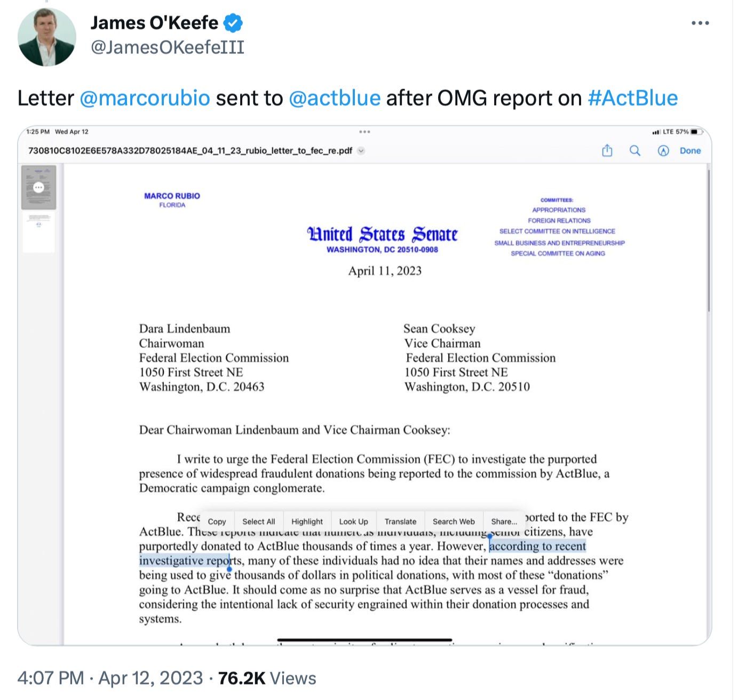Screen dimensions: 746x700
Task: Tap Translate in the selection menu
Action: pos(400,521)
